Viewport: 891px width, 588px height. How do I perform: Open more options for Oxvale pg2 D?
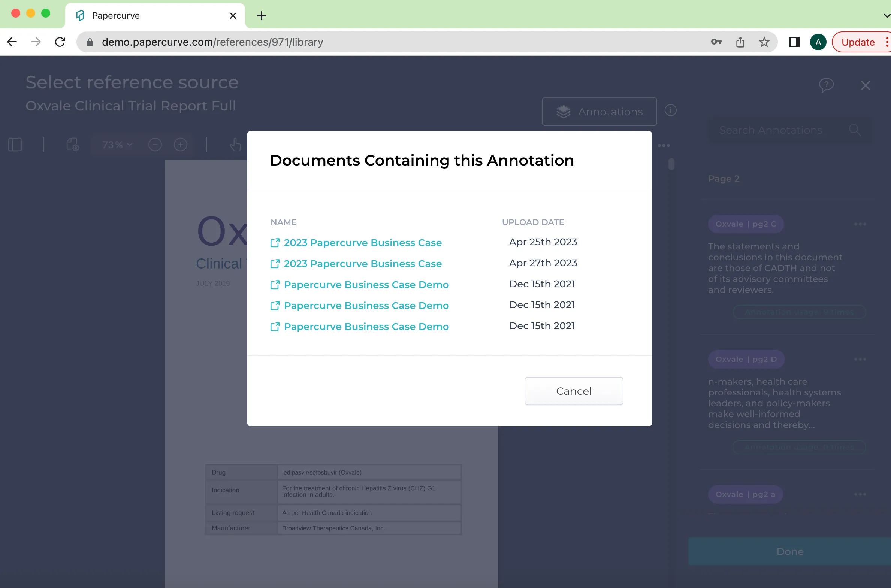click(x=860, y=359)
